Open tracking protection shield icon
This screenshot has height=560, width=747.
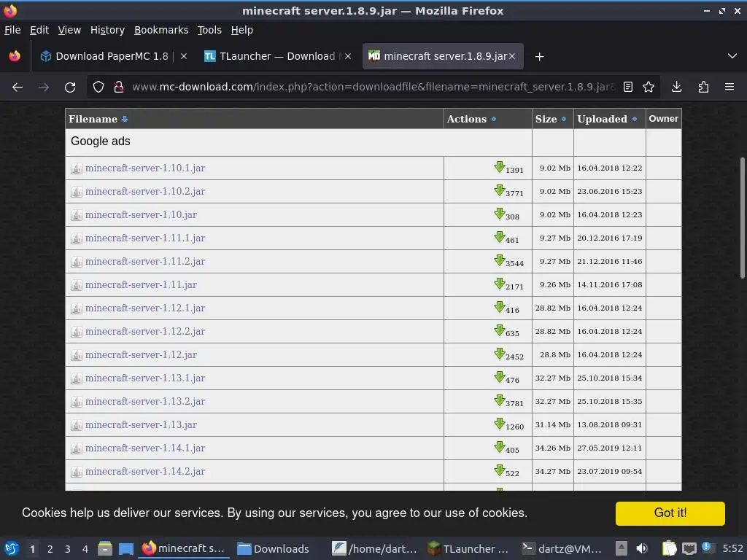coord(98,87)
